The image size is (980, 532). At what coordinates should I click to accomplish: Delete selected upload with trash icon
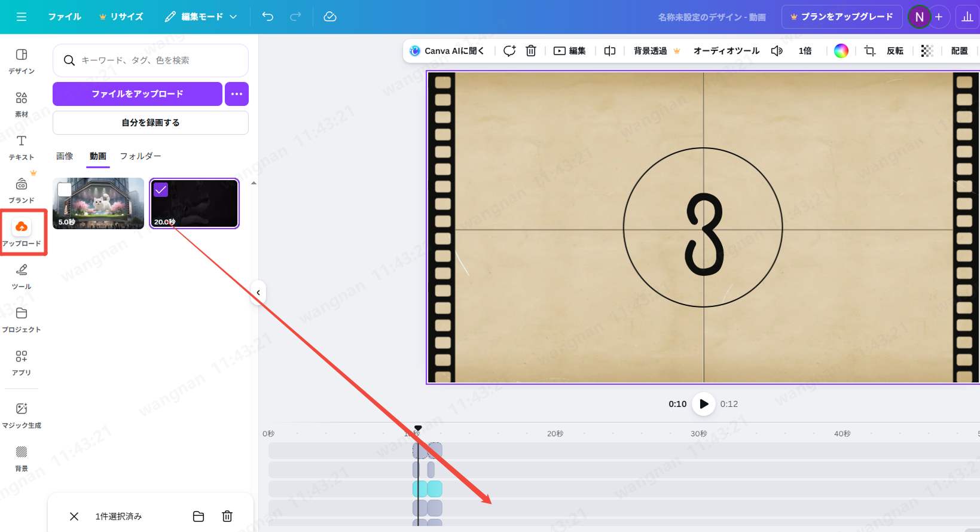(227, 516)
